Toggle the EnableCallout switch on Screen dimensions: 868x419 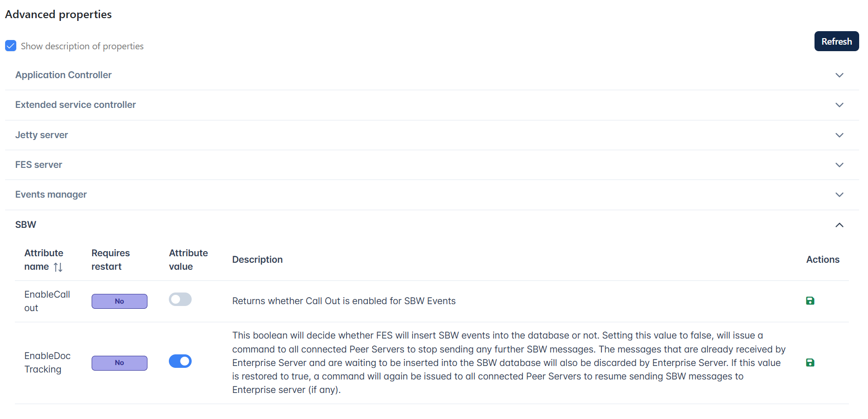click(180, 299)
